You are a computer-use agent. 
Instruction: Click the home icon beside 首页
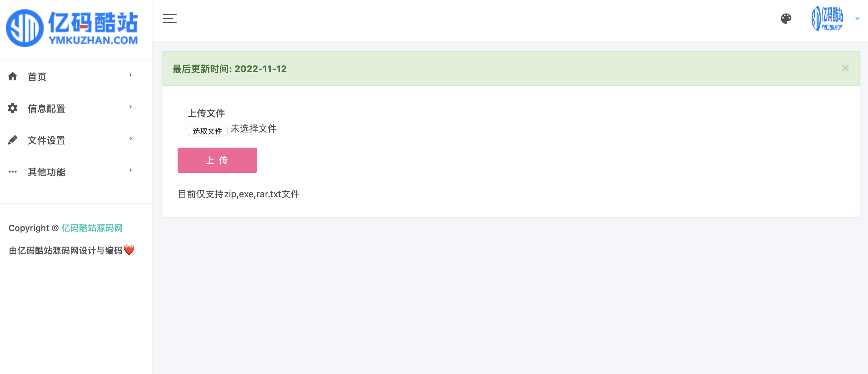tap(13, 77)
